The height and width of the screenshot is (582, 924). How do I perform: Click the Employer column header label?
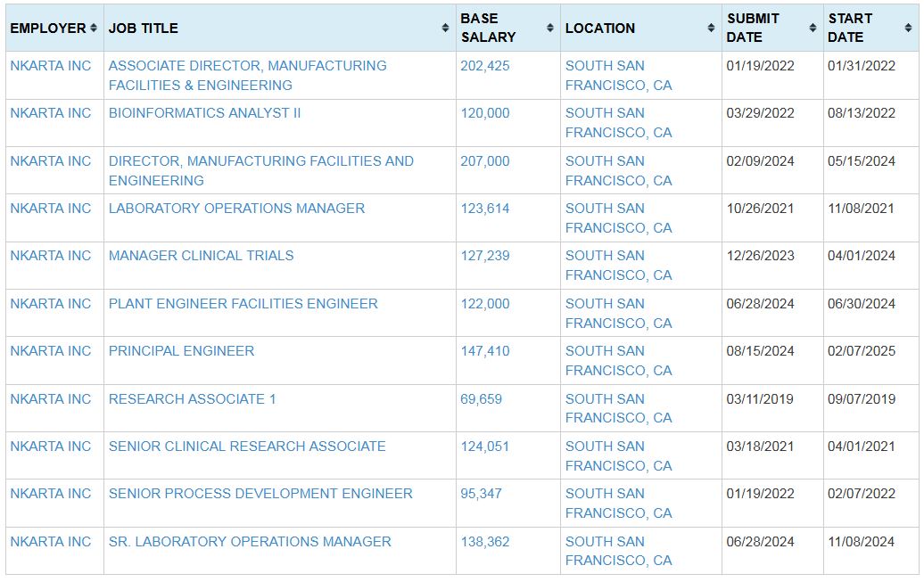click(x=48, y=29)
